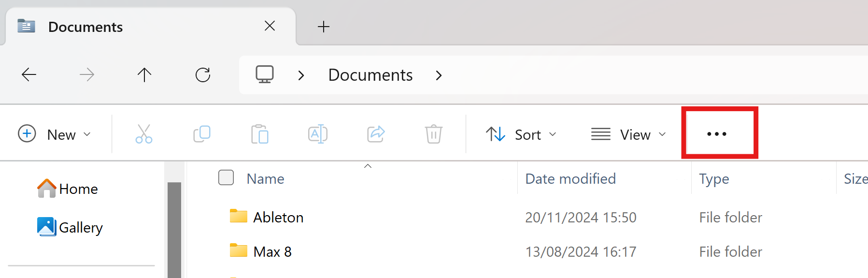Tick the select-all checkbox beside Name
This screenshot has width=868, height=278.
226,177
